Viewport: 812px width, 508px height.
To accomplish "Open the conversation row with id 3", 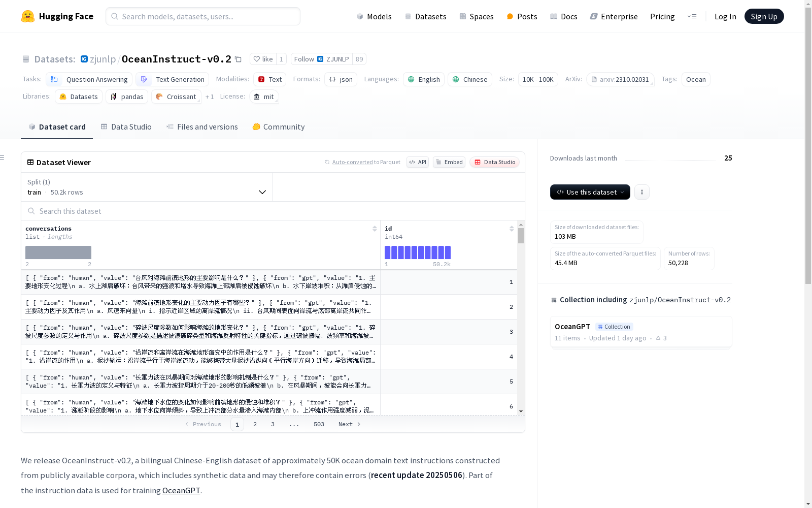I will [x=269, y=332].
